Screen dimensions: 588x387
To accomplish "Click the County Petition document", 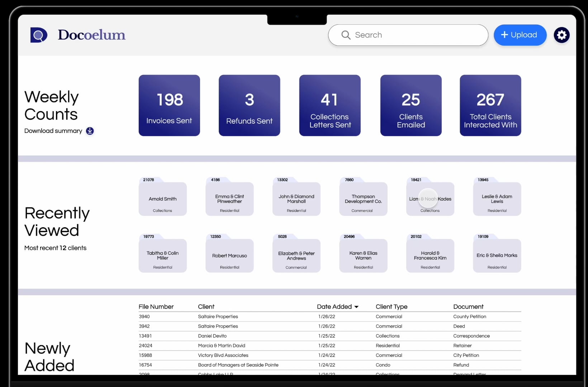I will 470,317.
